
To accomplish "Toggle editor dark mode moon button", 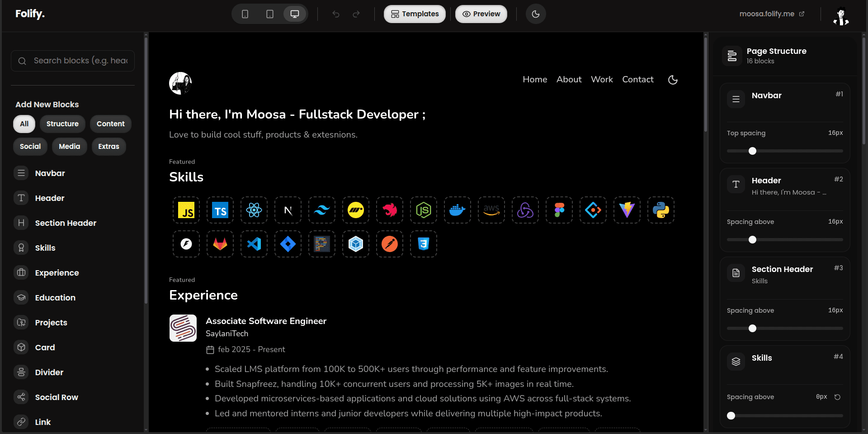I will tap(536, 14).
